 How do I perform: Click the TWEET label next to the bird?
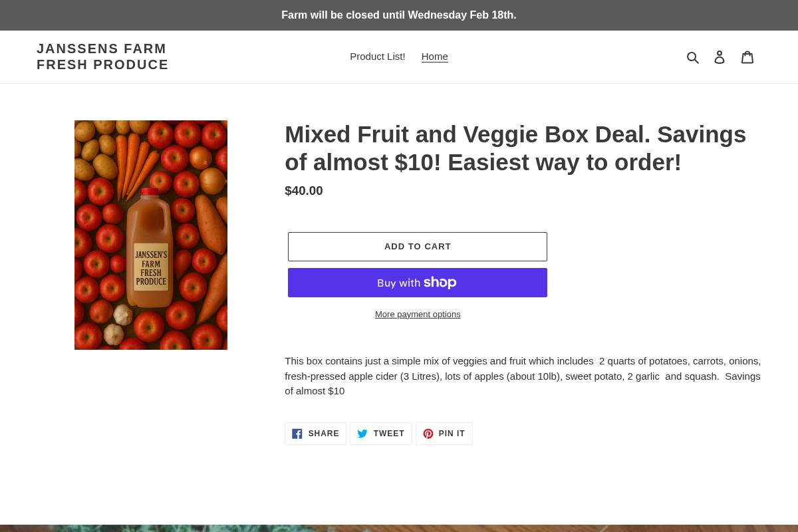click(389, 433)
